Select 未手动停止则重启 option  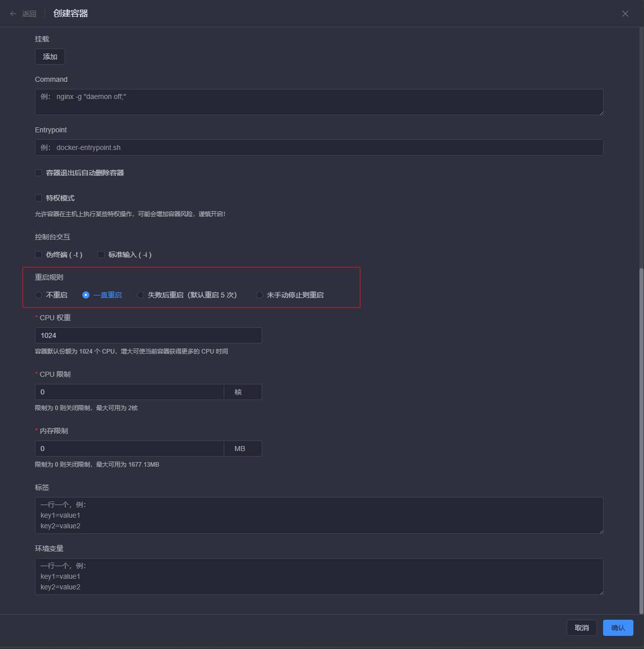[260, 295]
